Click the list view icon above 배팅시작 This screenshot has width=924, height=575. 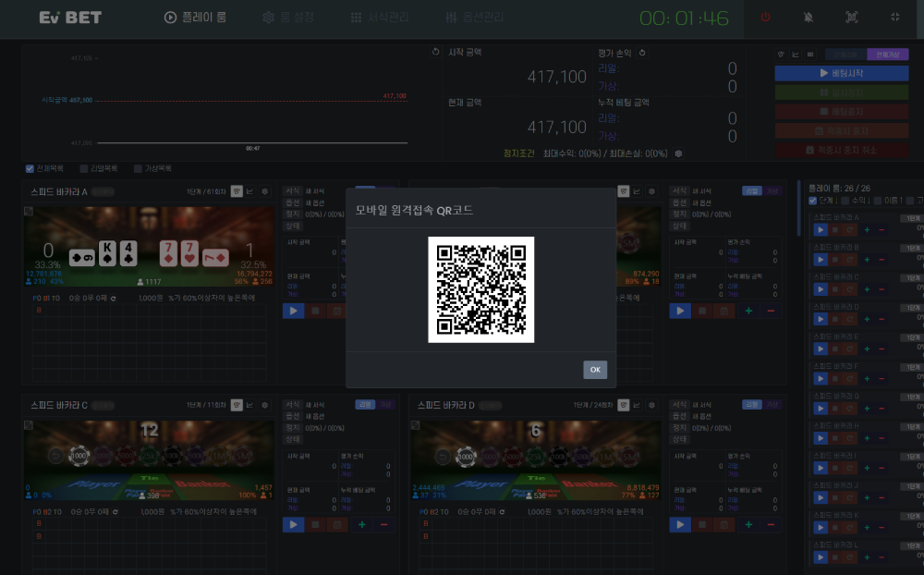point(810,55)
